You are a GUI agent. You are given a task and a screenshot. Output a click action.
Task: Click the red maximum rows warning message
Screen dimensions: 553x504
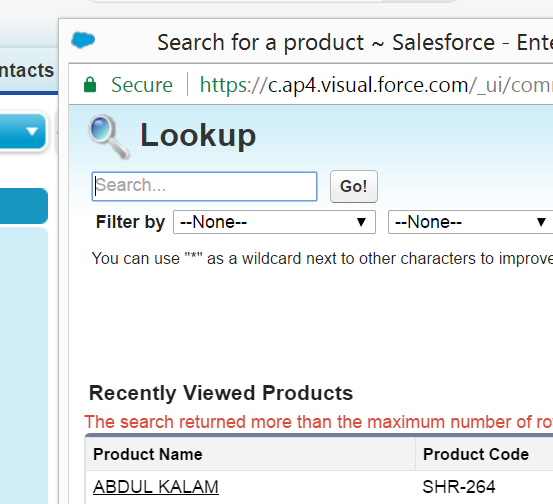[318, 422]
